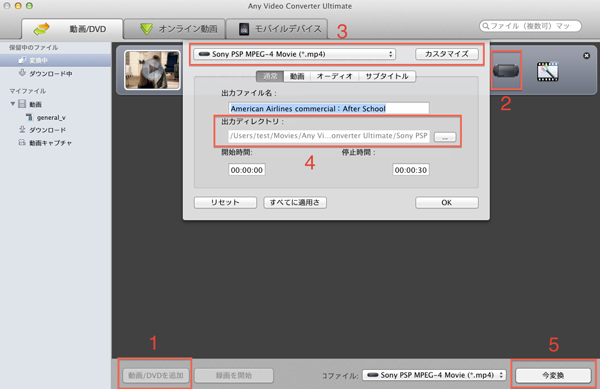
Task: Select 変換中 in the sidebar
Action: click(x=55, y=60)
